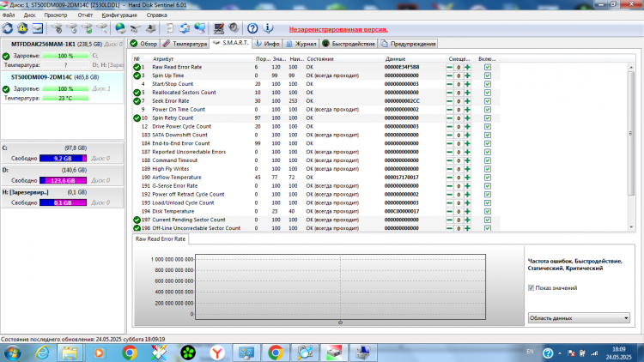
Task: Uncheck the Spin Retry Count enable checkbox
Action: pos(488,118)
